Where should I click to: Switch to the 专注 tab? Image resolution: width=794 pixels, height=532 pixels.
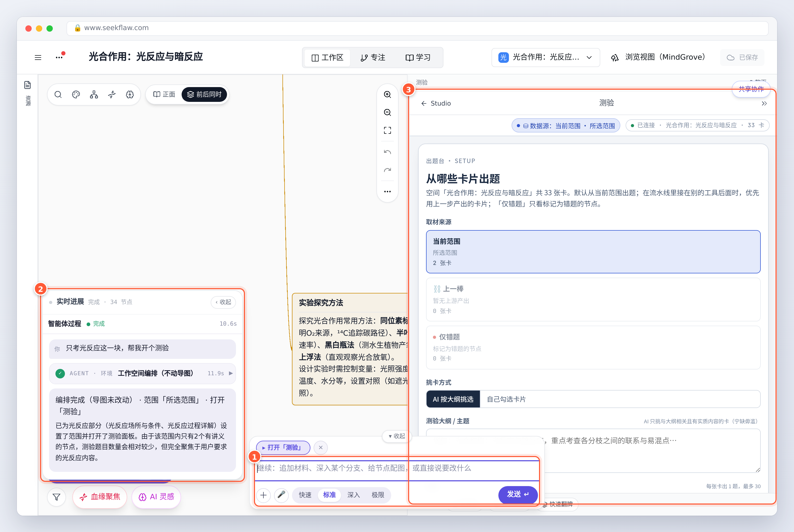click(372, 58)
